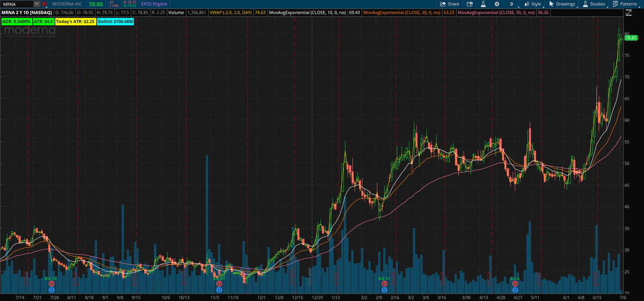Image resolution: width=644 pixels, height=301 pixels.
Task: Click the EMA 50 value 56.26
Action: 543,12
